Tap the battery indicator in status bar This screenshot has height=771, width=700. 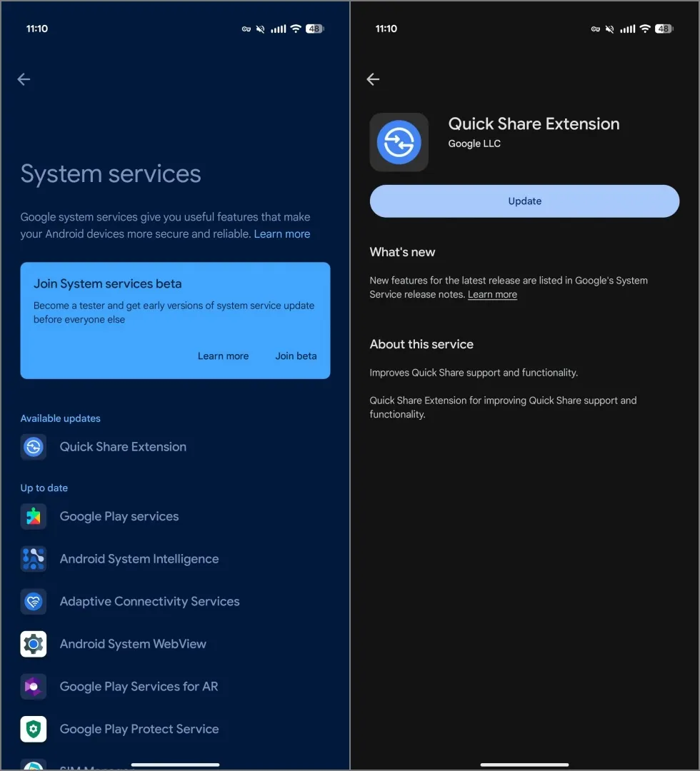(x=314, y=29)
